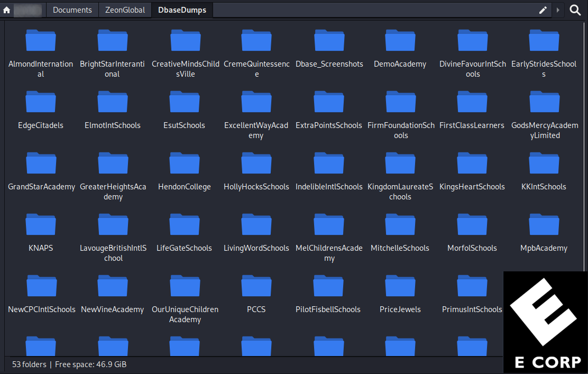Click the E Corp logo overlay
This screenshot has width=588, height=374.
545,322
